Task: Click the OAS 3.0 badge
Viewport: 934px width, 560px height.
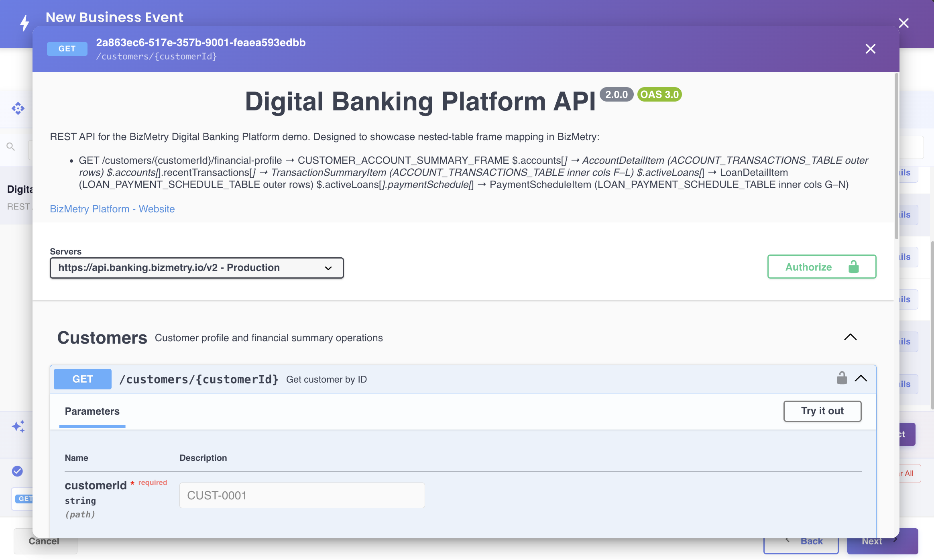Action: pos(659,94)
